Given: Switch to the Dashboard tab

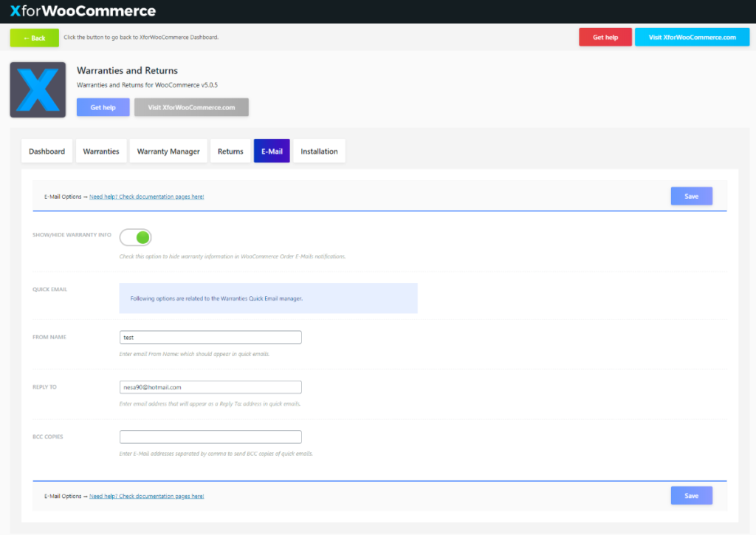Looking at the screenshot, I should [x=47, y=151].
